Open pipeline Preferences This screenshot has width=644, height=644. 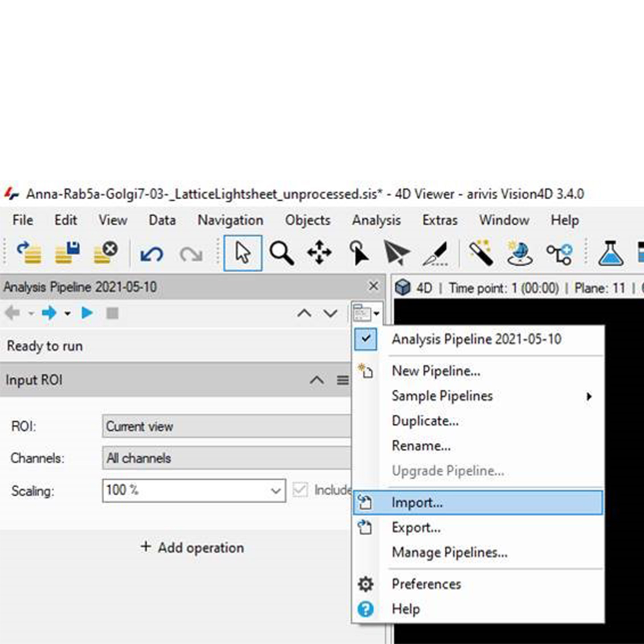[x=478, y=584]
